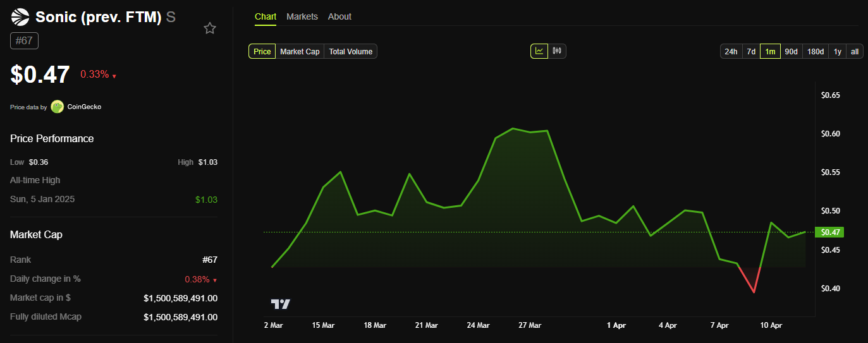Set chart range to 1y

tap(838, 51)
